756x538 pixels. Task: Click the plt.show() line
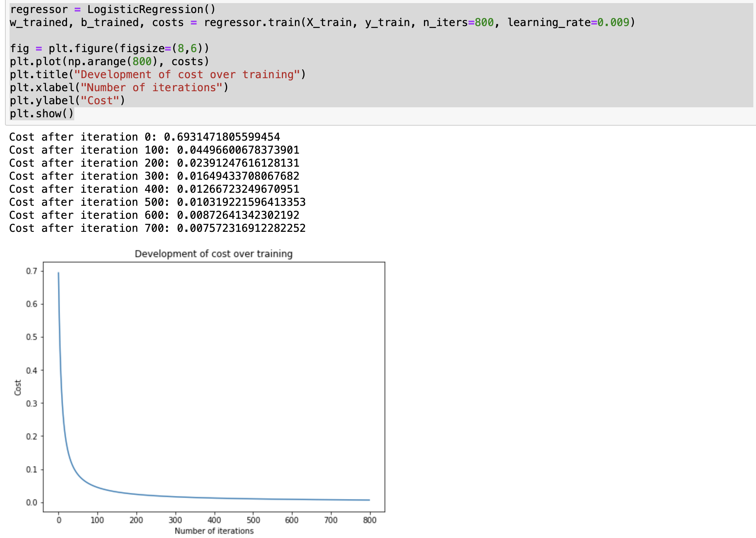41,114
